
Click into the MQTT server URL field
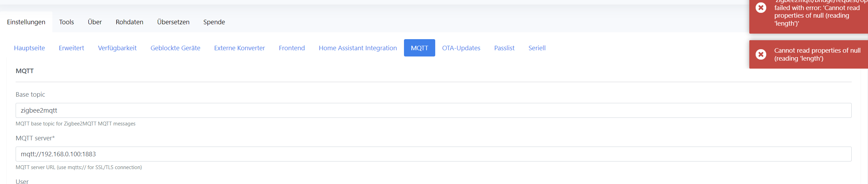tap(433, 154)
